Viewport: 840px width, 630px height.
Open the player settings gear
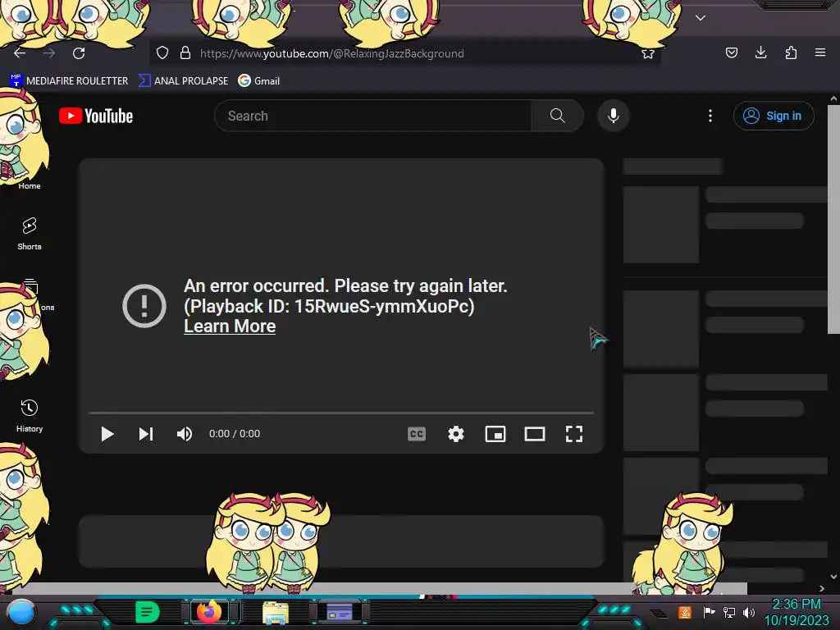(456, 434)
